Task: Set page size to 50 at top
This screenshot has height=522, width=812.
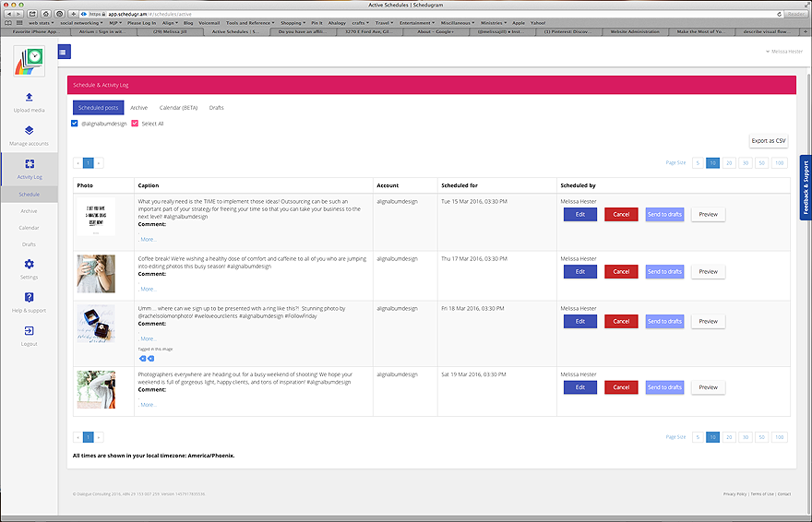Action: (762, 162)
